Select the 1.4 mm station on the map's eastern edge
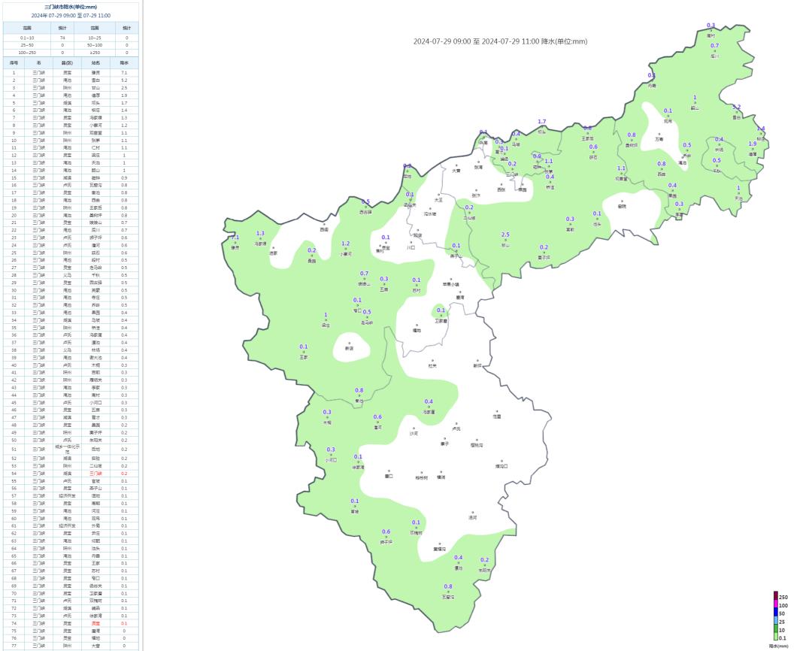Image resolution: width=812 pixels, height=651 pixels. coord(761,134)
